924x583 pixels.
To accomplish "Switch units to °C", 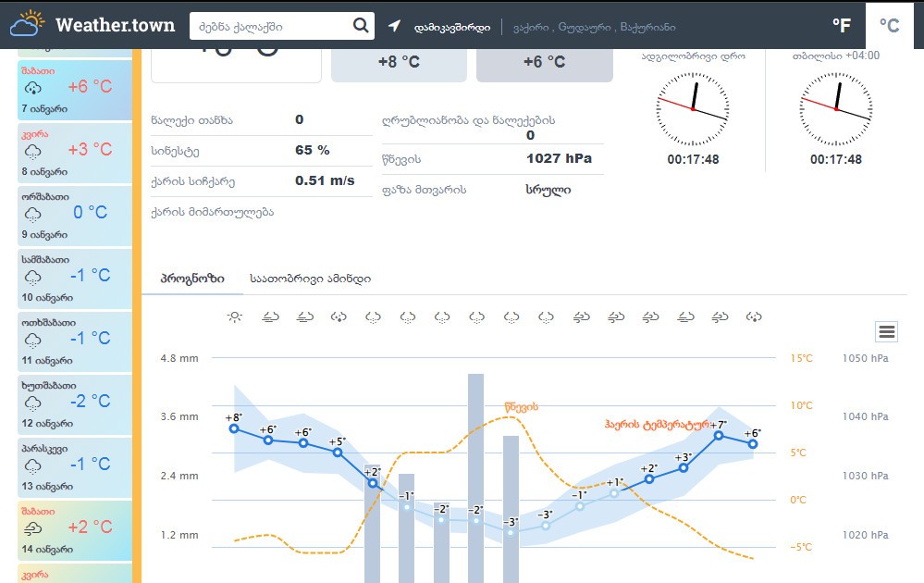I will (889, 25).
